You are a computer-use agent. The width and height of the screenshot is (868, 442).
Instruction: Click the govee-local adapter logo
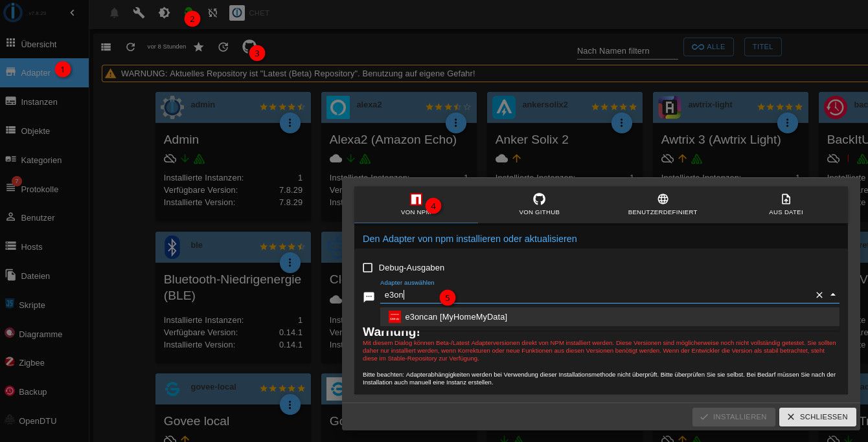(172, 389)
